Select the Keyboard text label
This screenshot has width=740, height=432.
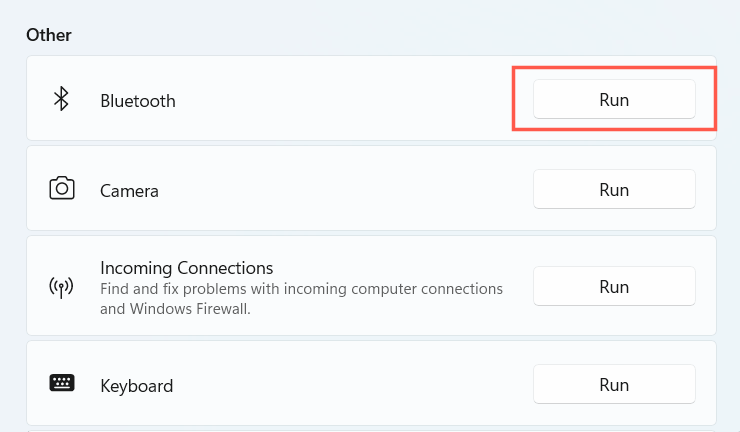click(x=137, y=385)
